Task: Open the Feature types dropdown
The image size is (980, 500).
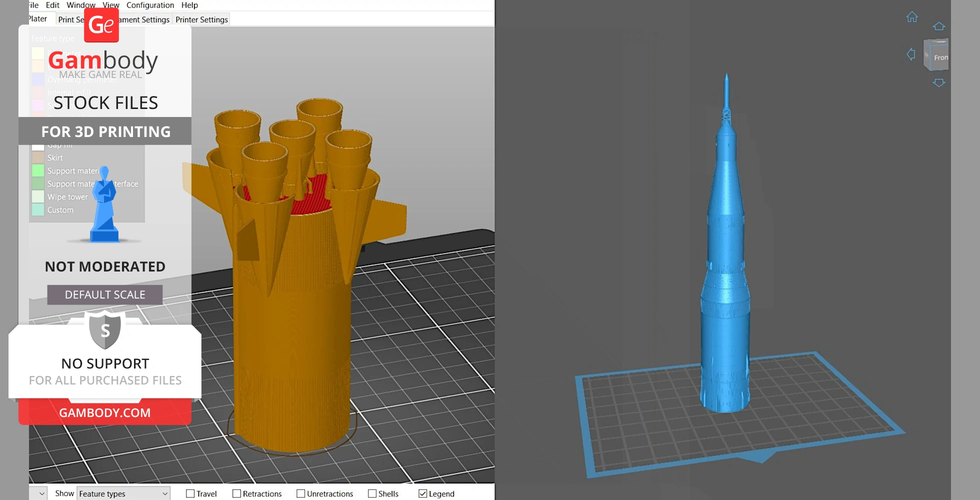Action: [x=123, y=493]
